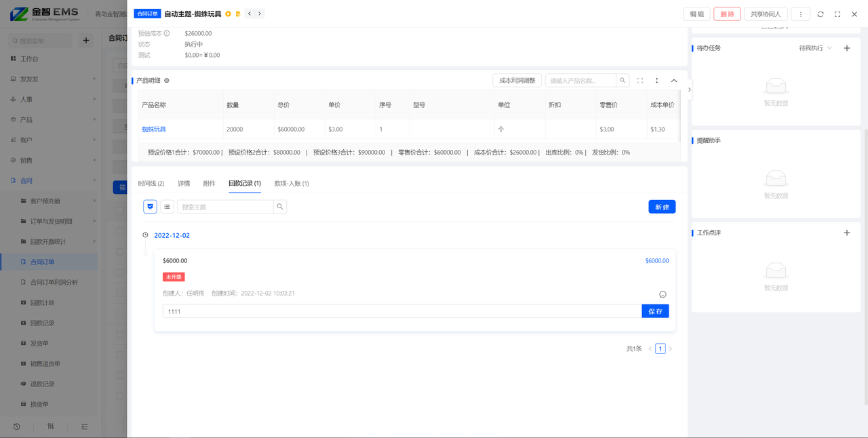Click the red 删除 button
Viewport: 868px width, 438px height.
(x=727, y=14)
